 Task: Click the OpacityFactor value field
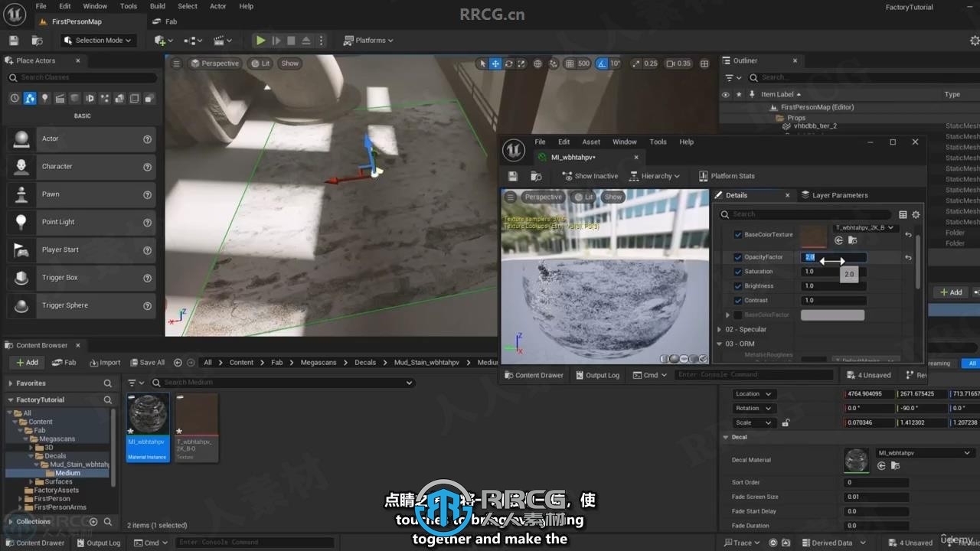pos(834,257)
